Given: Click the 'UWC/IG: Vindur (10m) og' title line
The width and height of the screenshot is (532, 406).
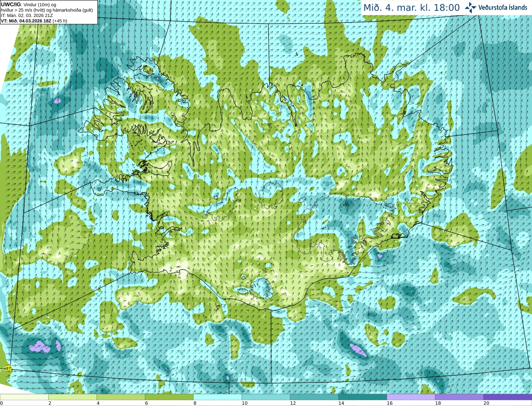Looking at the screenshot, I should [28, 5].
